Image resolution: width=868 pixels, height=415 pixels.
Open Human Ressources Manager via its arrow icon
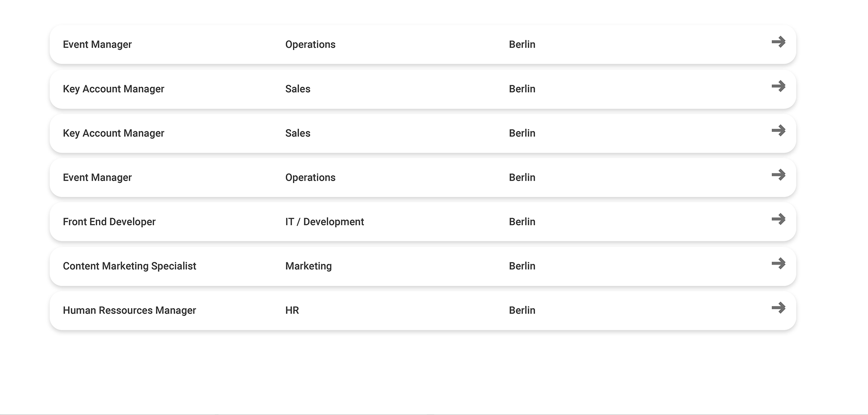(778, 308)
